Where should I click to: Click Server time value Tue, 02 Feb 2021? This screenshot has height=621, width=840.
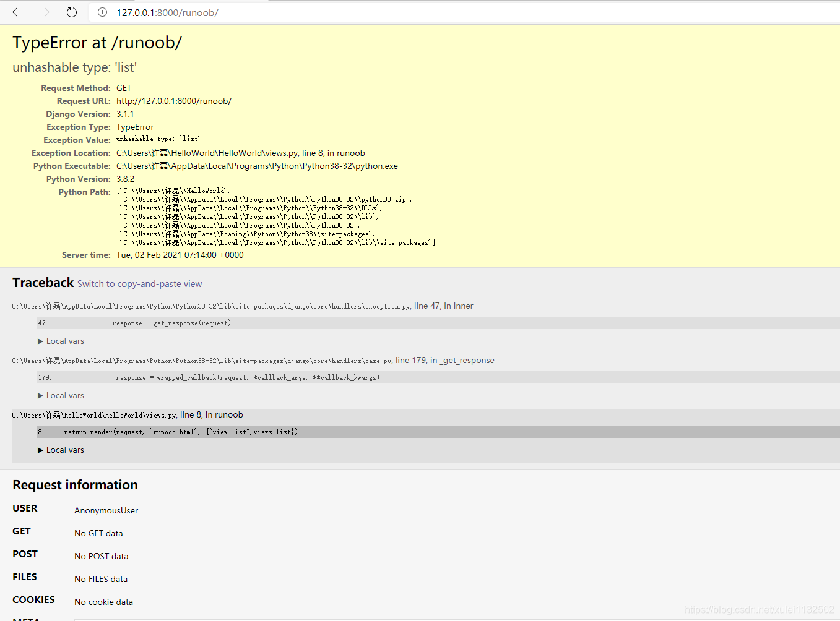click(180, 255)
